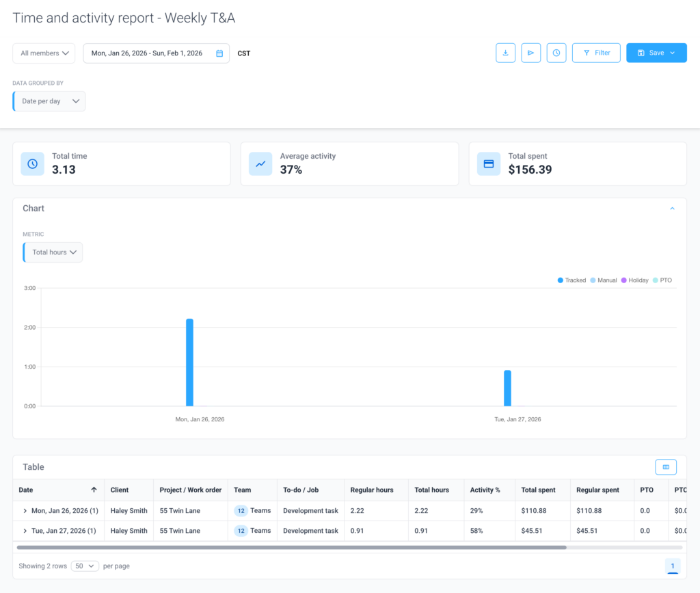Open the Date per day grouping dropdown
This screenshot has width=700, height=593.
(50, 101)
